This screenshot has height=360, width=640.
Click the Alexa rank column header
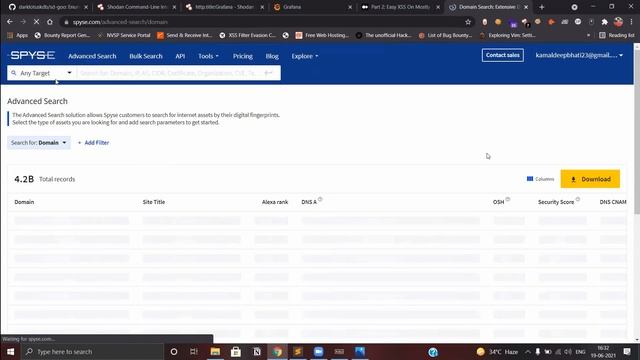point(275,202)
